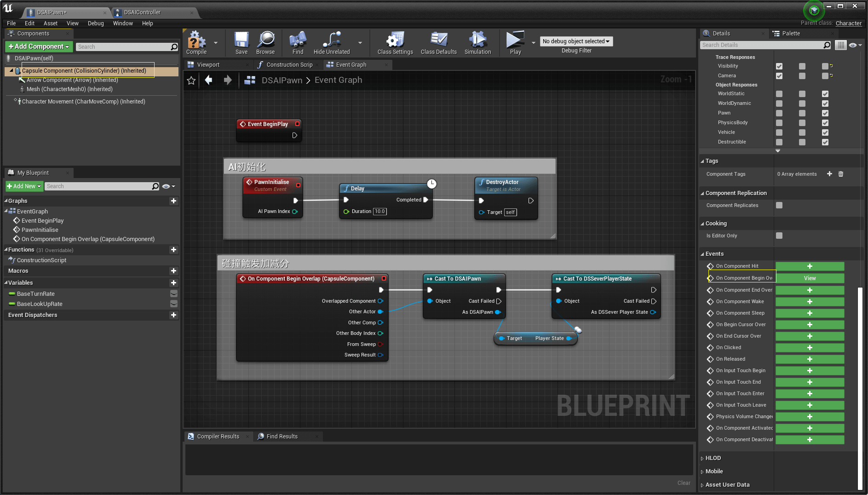Switch to the DSAIController tab

[142, 12]
